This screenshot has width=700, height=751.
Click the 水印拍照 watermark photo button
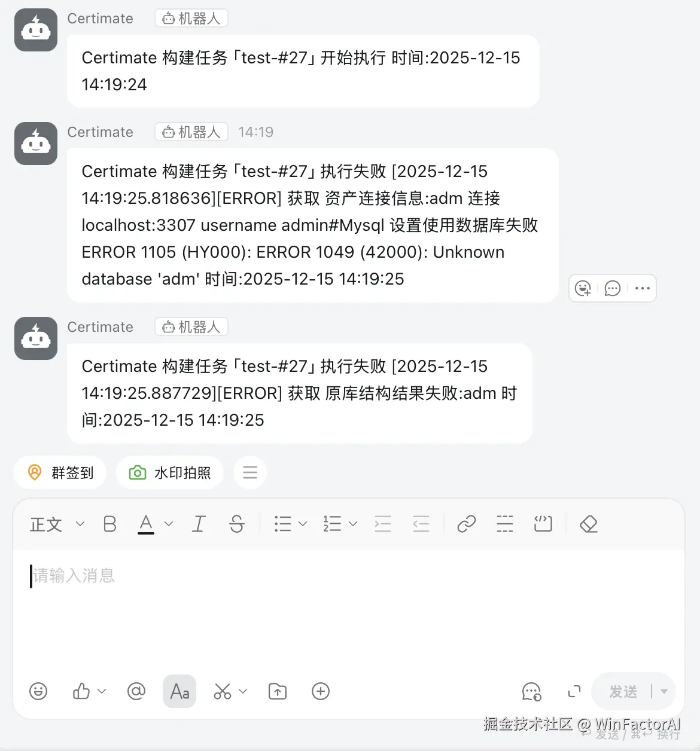click(x=170, y=472)
